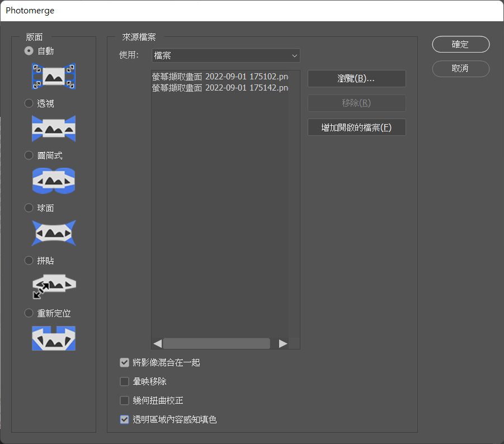Click the 移除(R) button
The height and width of the screenshot is (444, 504).
[x=356, y=103]
